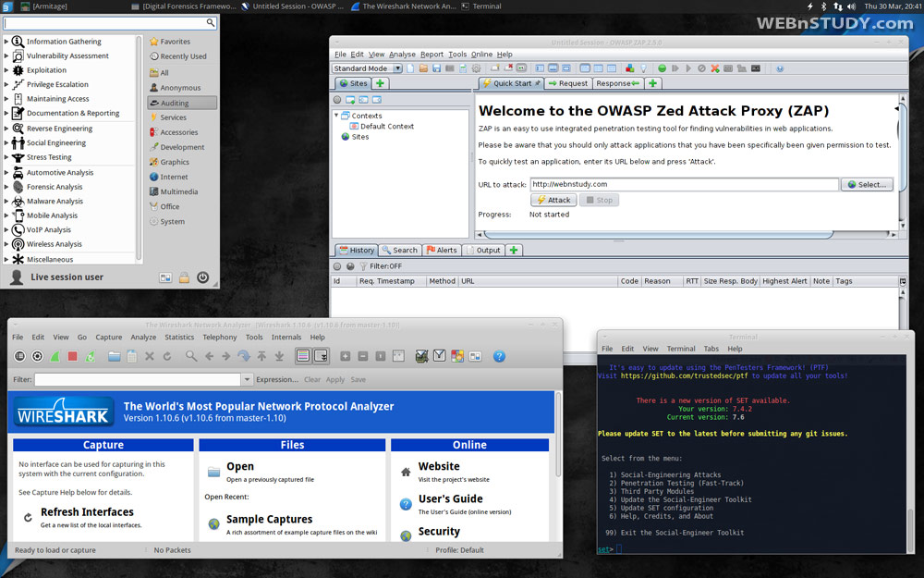Toggle the pin on the Quick Start tab
The image size is (924, 578).
click(x=537, y=83)
